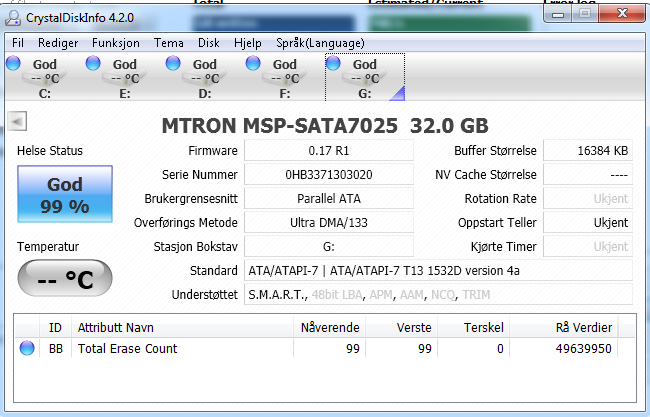650x417 pixels.
Task: Click the Terskel column header
Action: click(473, 327)
